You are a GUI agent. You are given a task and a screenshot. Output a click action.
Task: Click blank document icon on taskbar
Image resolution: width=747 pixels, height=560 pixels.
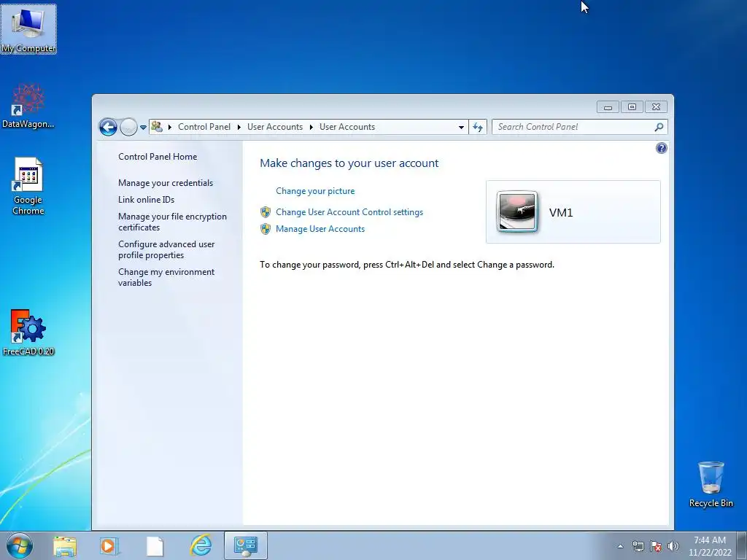pos(155,546)
